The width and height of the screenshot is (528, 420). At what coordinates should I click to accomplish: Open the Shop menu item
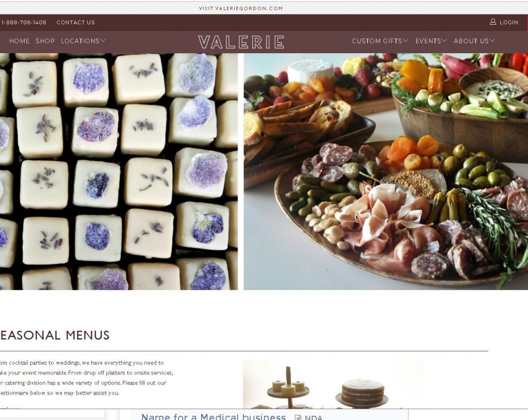coord(45,41)
